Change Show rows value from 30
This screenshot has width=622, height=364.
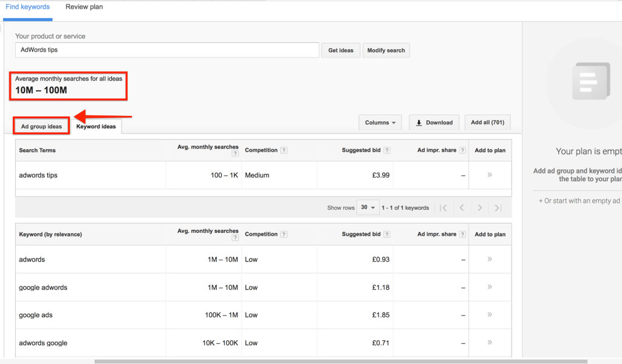(x=367, y=207)
